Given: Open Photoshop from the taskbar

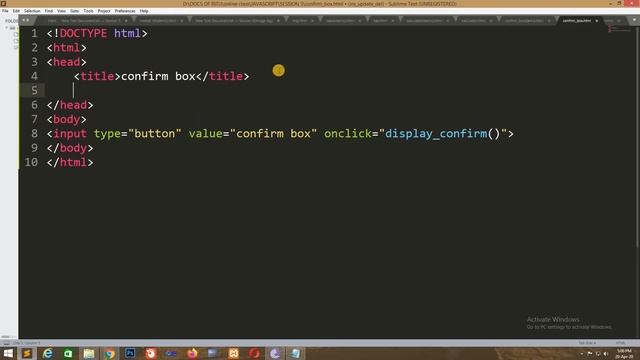Looking at the screenshot, I should coord(130,353).
